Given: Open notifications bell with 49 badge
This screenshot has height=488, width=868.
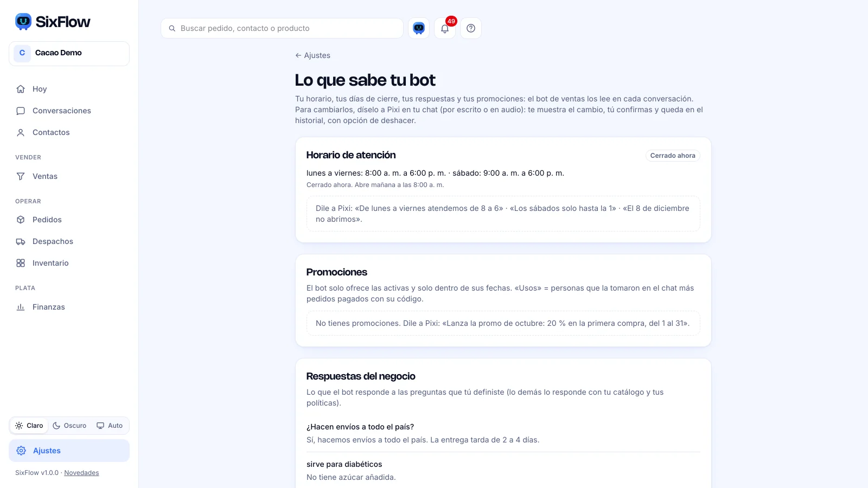Looking at the screenshot, I should tap(445, 28).
